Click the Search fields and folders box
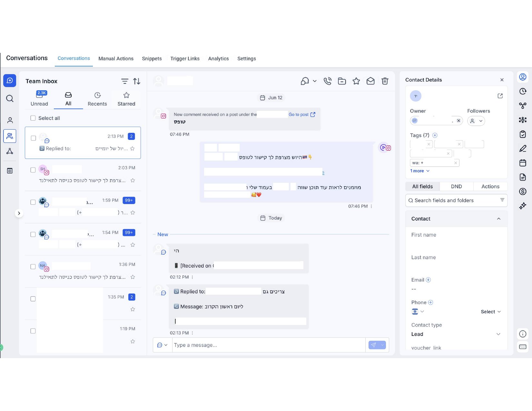532x411 pixels. point(456,201)
